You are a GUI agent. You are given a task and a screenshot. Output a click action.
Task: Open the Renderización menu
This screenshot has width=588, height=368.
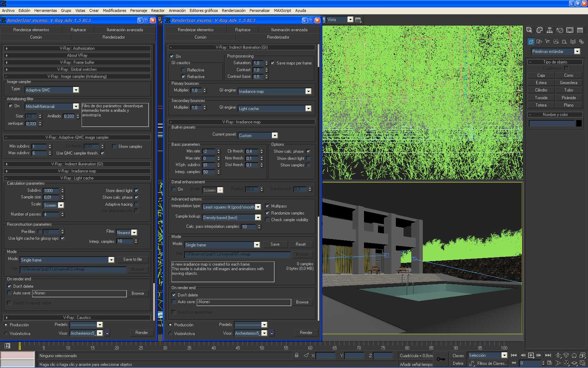point(233,11)
